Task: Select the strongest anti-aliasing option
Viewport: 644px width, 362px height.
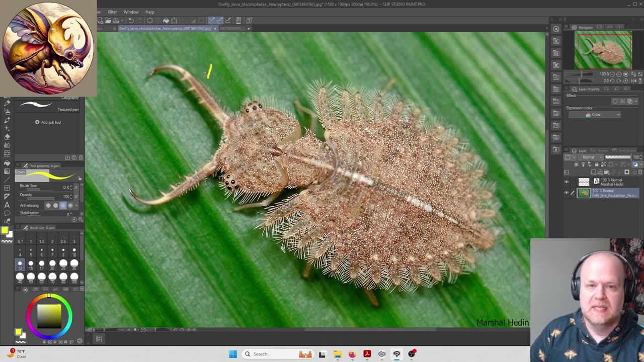Action: [x=70, y=205]
